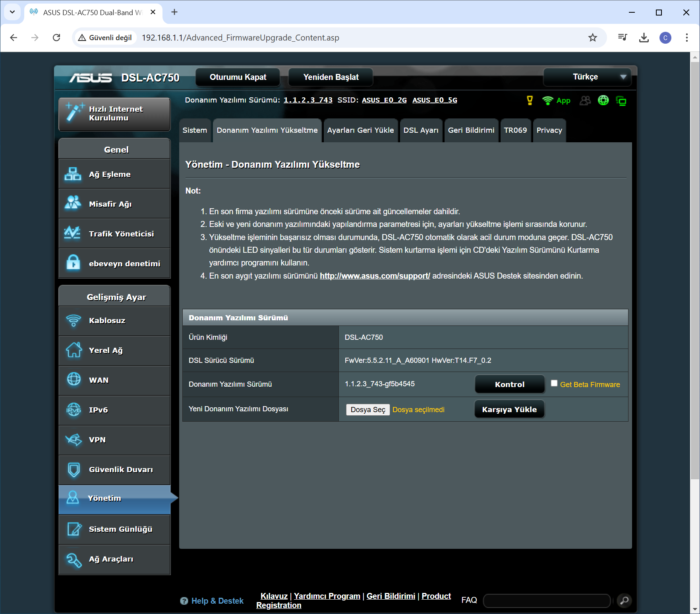
Task: Open a new browser tab
Action: click(x=174, y=12)
